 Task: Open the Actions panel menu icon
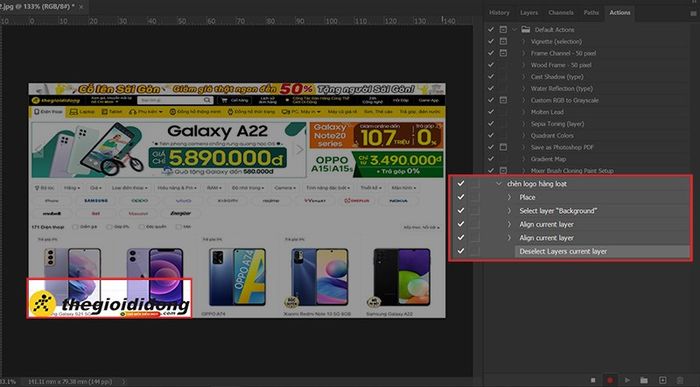coord(693,13)
